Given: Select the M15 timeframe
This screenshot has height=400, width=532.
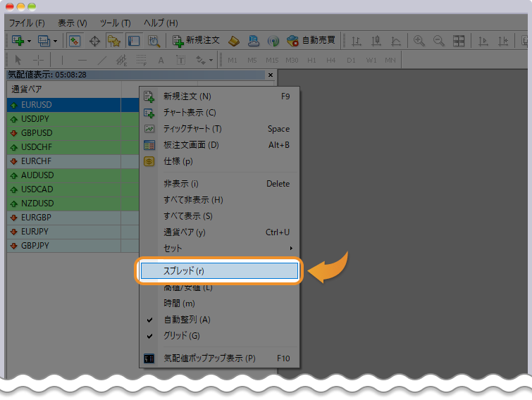Looking at the screenshot, I should click(272, 61).
